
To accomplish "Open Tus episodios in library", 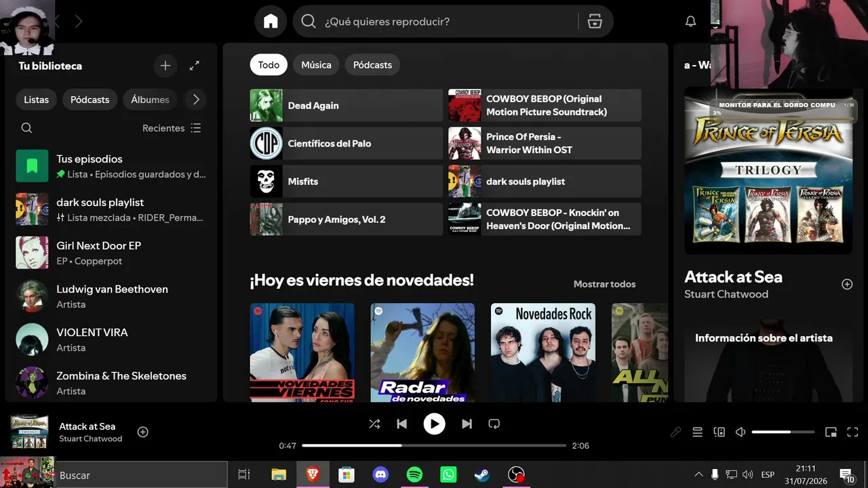I will click(x=111, y=166).
